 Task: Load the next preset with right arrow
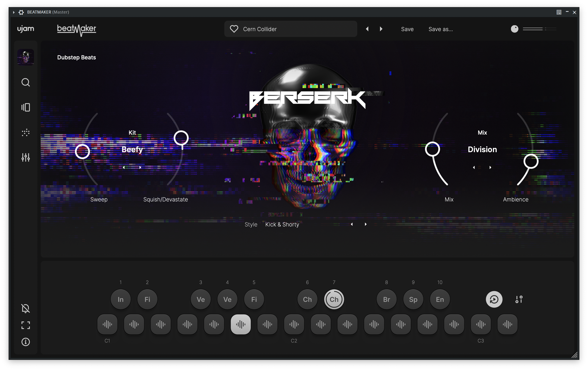pyautogui.click(x=381, y=29)
